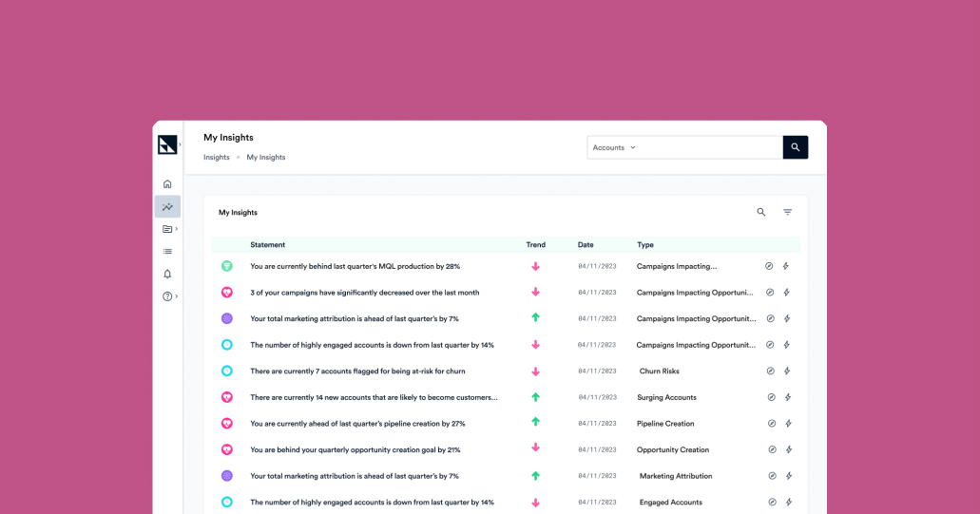Click the compass icon on Surging Accounts row
980x514 pixels.
click(x=771, y=397)
